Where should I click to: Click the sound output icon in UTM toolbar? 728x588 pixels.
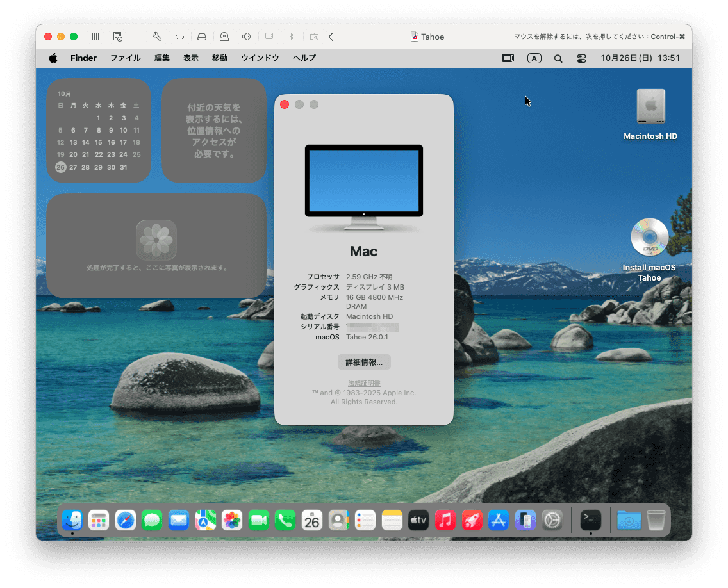[x=247, y=37]
